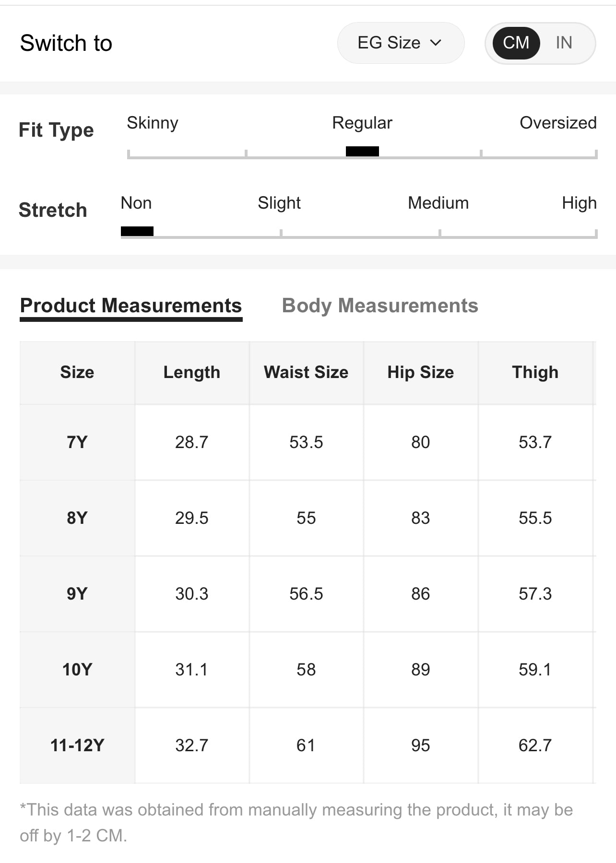This screenshot has width=616, height=863.
Task: Select the 9Y size row
Action: pyautogui.click(x=77, y=593)
